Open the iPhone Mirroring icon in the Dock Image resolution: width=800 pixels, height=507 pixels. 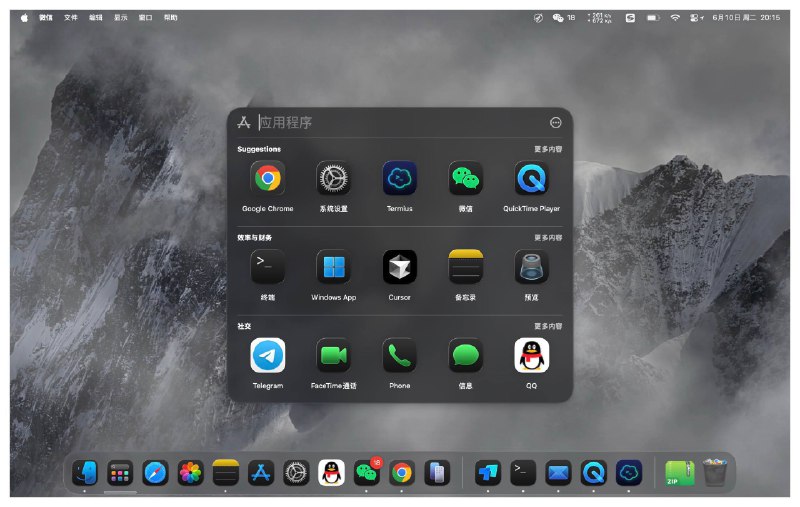[437, 473]
